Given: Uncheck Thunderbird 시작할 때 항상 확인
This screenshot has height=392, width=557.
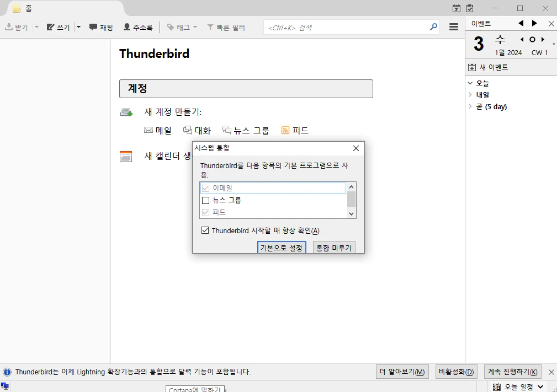Looking at the screenshot, I should tap(205, 230).
